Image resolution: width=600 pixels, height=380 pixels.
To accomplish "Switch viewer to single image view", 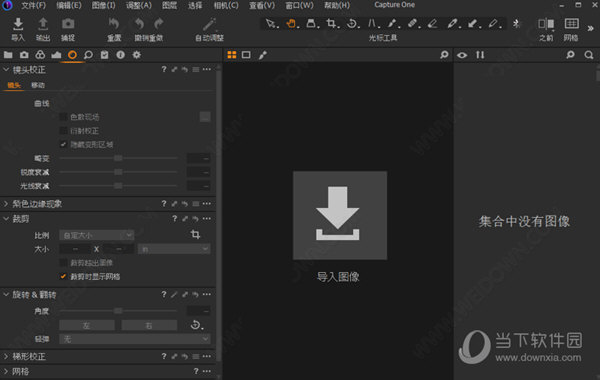I will (246, 55).
